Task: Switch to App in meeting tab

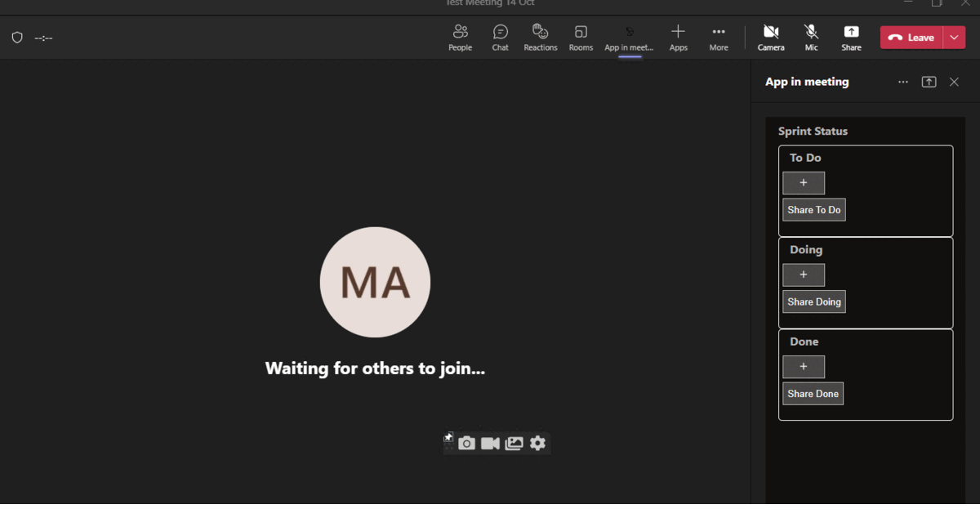Action: [628, 37]
